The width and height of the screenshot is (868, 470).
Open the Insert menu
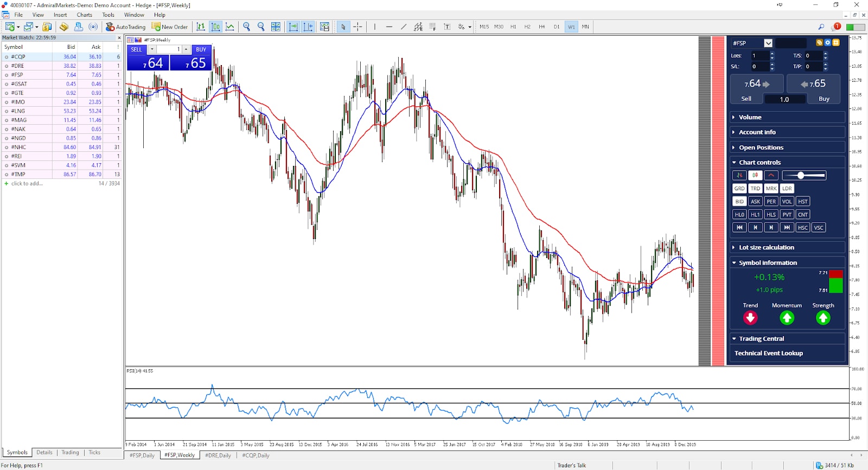click(60, 15)
